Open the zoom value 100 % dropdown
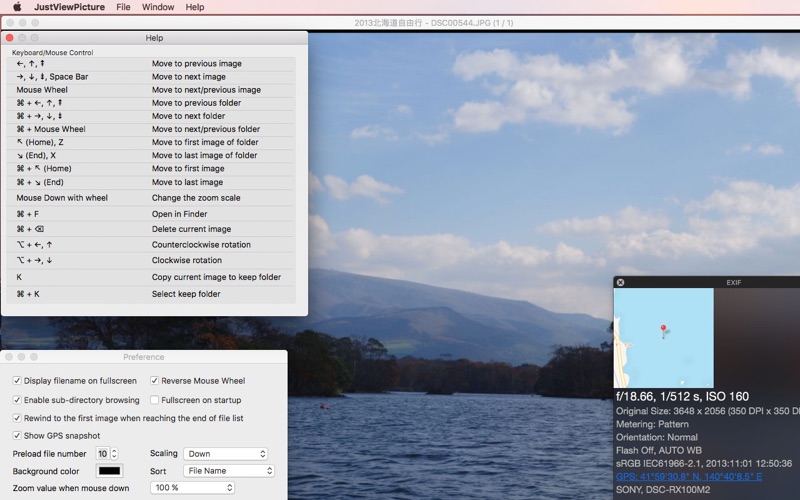Viewport: 800px width, 500px height. [x=192, y=488]
